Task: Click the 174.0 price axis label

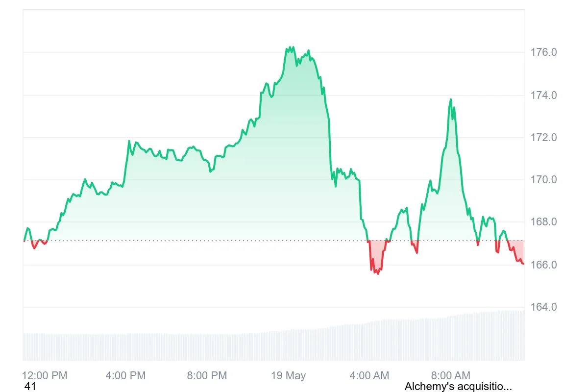Action: pyautogui.click(x=543, y=95)
